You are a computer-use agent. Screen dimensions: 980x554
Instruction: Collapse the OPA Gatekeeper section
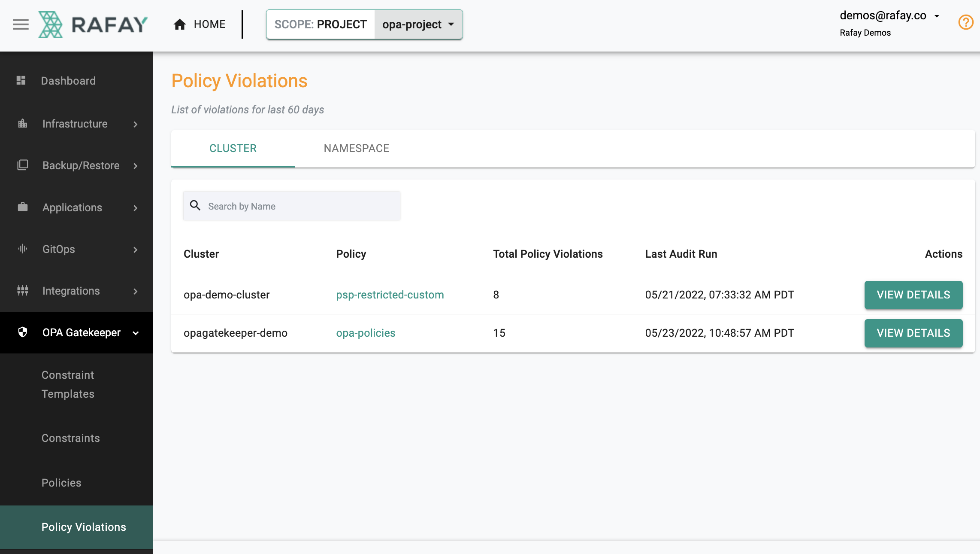[x=136, y=333]
